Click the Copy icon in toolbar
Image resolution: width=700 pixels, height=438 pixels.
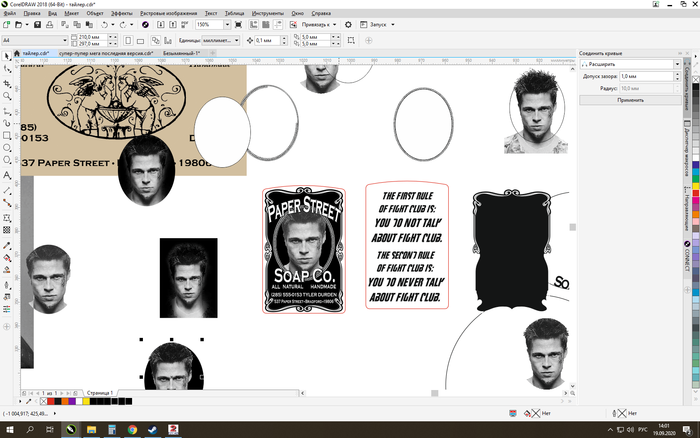pos(77,25)
